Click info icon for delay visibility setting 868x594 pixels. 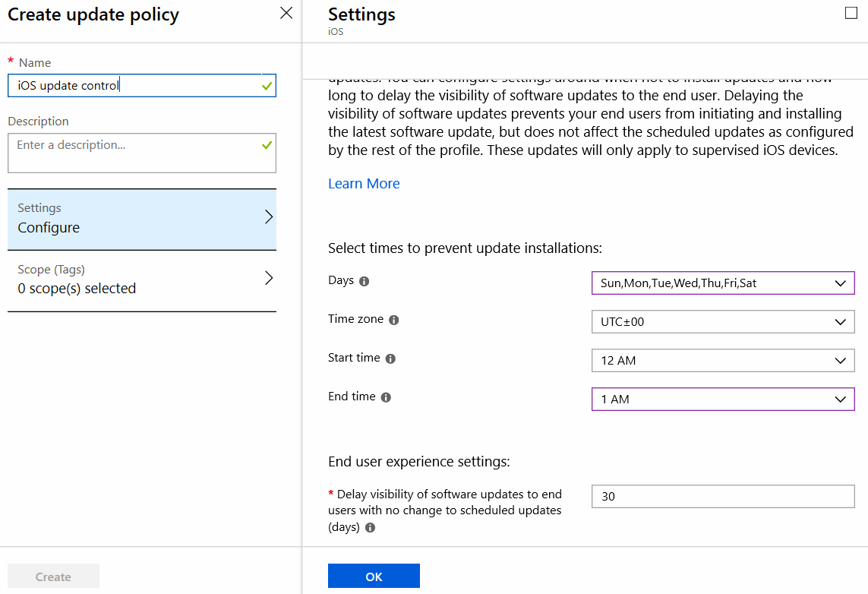pos(370,527)
